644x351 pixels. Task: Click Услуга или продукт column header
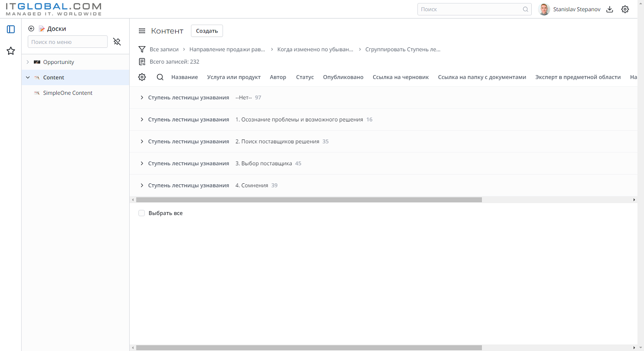click(x=233, y=77)
